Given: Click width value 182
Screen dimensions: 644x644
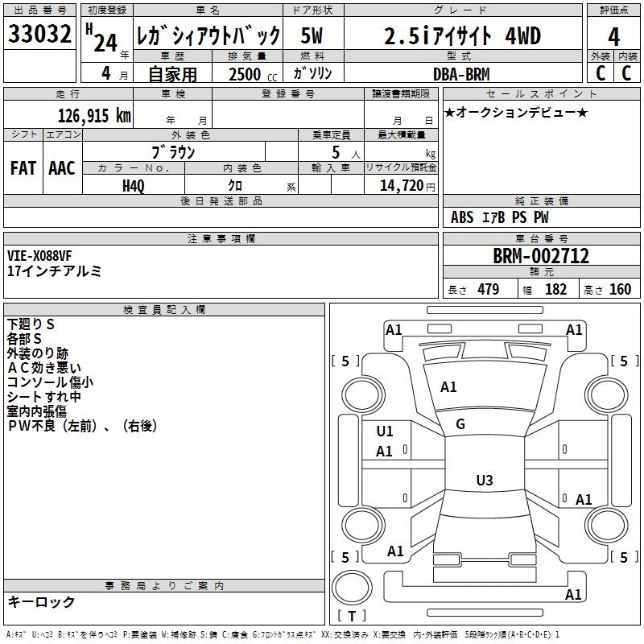Looking at the screenshot, I should 555,290.
